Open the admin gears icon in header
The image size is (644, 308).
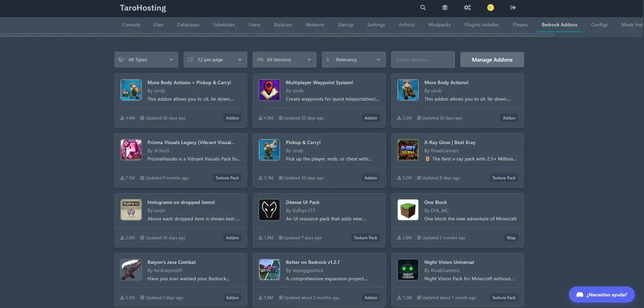pos(467,8)
